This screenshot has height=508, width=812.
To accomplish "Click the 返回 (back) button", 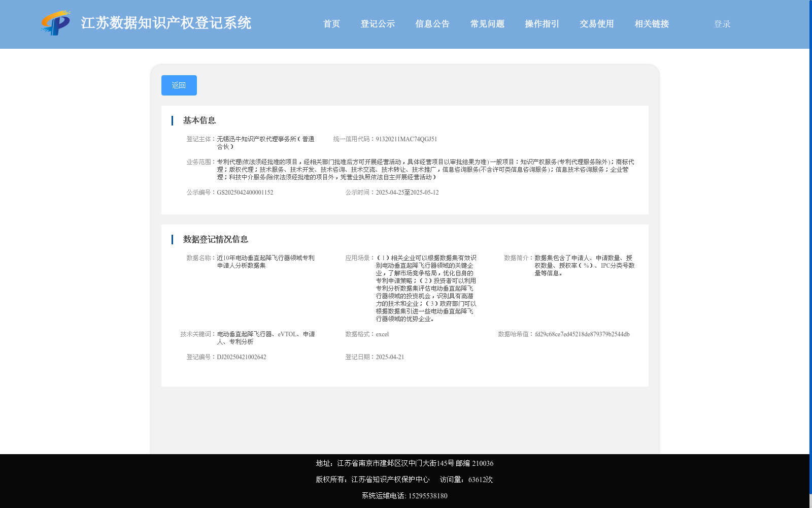I will [179, 85].
